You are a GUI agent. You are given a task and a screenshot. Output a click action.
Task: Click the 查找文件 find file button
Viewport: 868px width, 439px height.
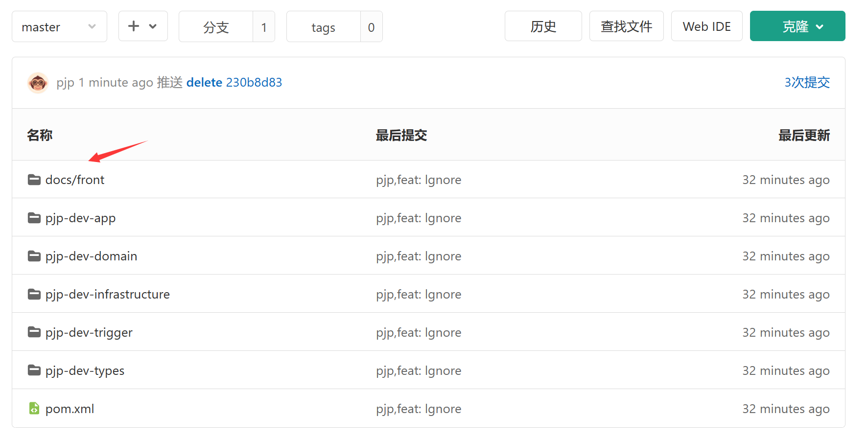(627, 26)
